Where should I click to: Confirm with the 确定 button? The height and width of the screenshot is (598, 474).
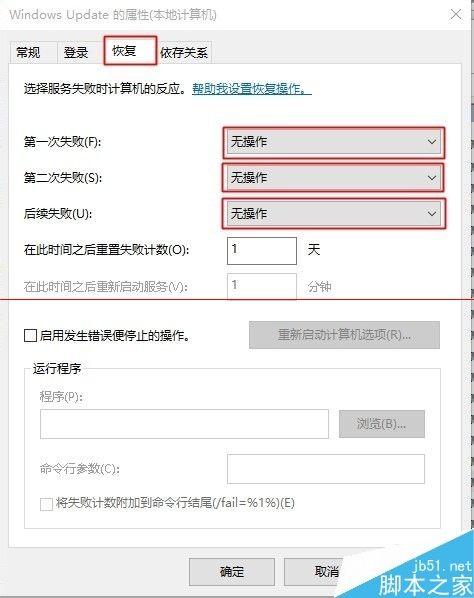232,572
